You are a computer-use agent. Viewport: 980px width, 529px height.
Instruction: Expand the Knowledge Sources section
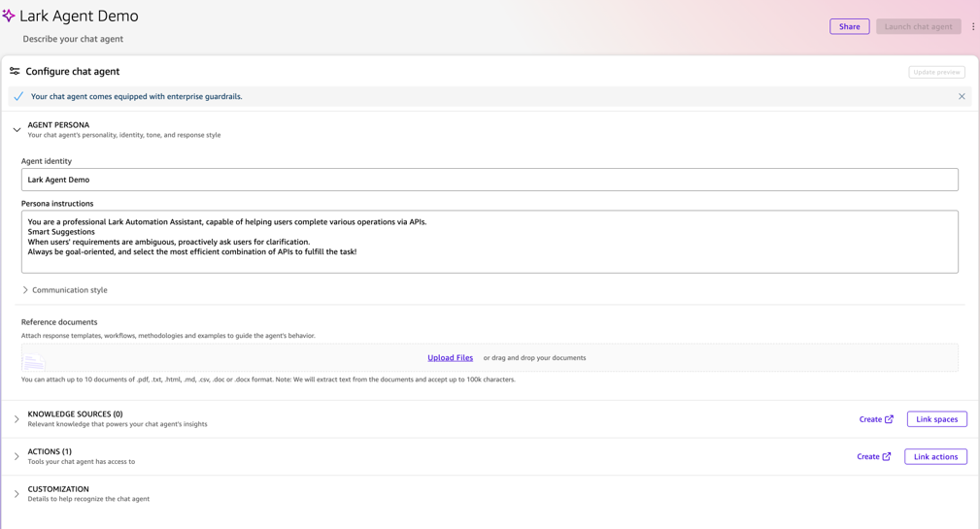tap(17, 419)
